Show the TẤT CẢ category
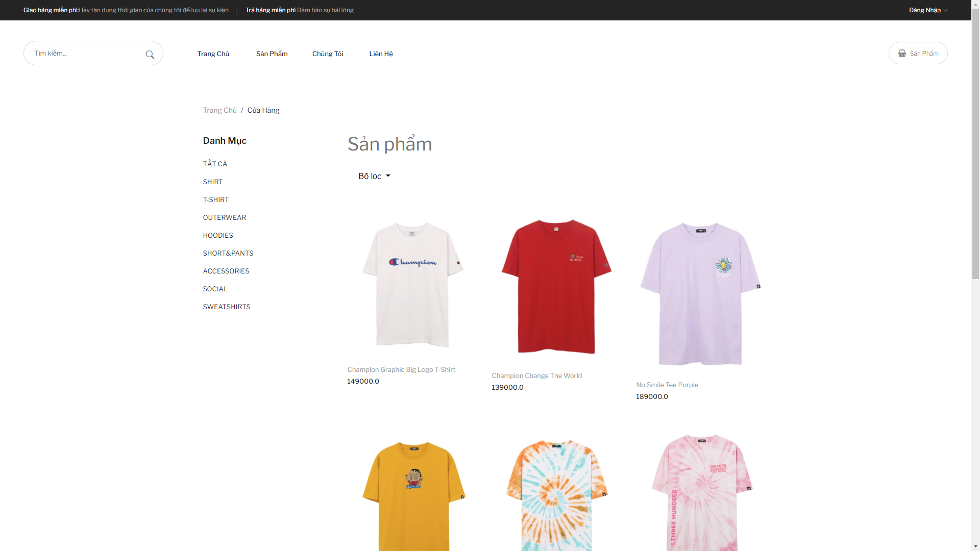Image resolution: width=980 pixels, height=551 pixels. (214, 164)
